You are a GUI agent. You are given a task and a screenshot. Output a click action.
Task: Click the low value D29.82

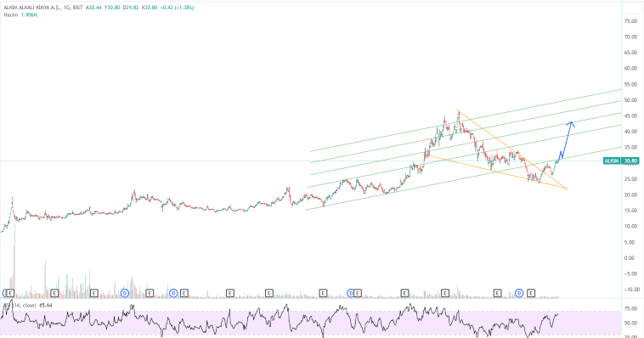coord(131,8)
